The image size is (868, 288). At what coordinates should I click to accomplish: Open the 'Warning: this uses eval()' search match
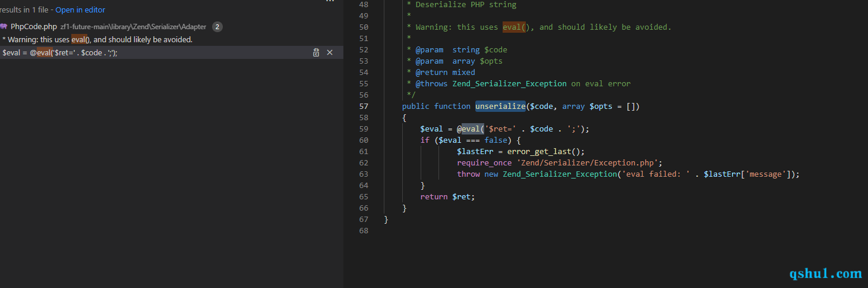pos(97,40)
